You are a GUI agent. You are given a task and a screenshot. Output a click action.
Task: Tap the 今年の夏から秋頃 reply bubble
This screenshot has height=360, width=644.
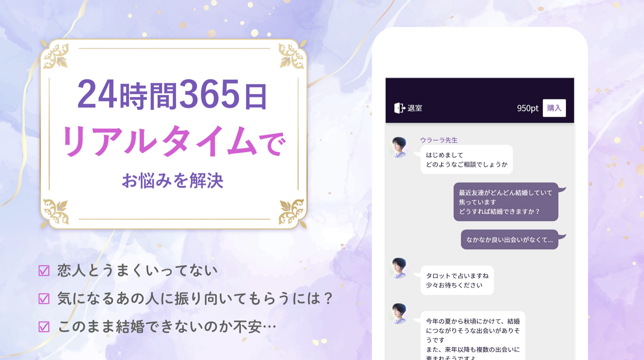click(473, 336)
